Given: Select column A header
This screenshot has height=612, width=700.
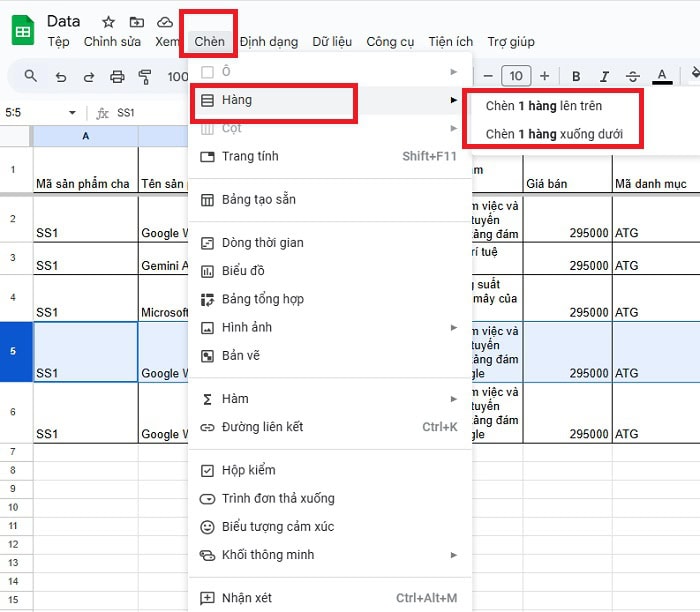Looking at the screenshot, I should click(x=85, y=136).
